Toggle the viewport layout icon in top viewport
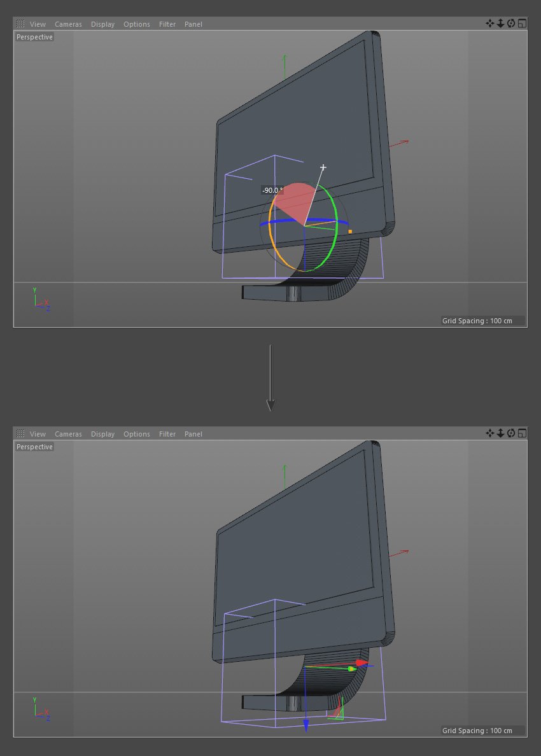541x756 pixels. point(522,23)
